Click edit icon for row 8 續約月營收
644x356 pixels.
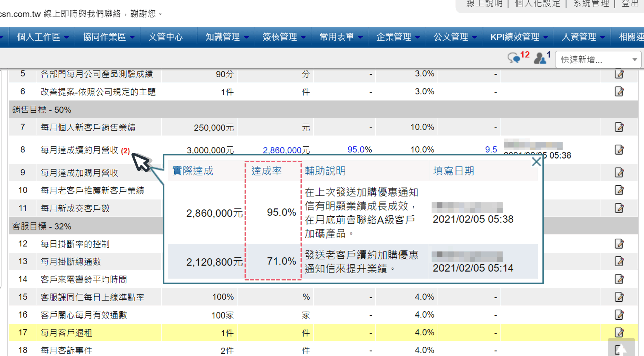(619, 150)
